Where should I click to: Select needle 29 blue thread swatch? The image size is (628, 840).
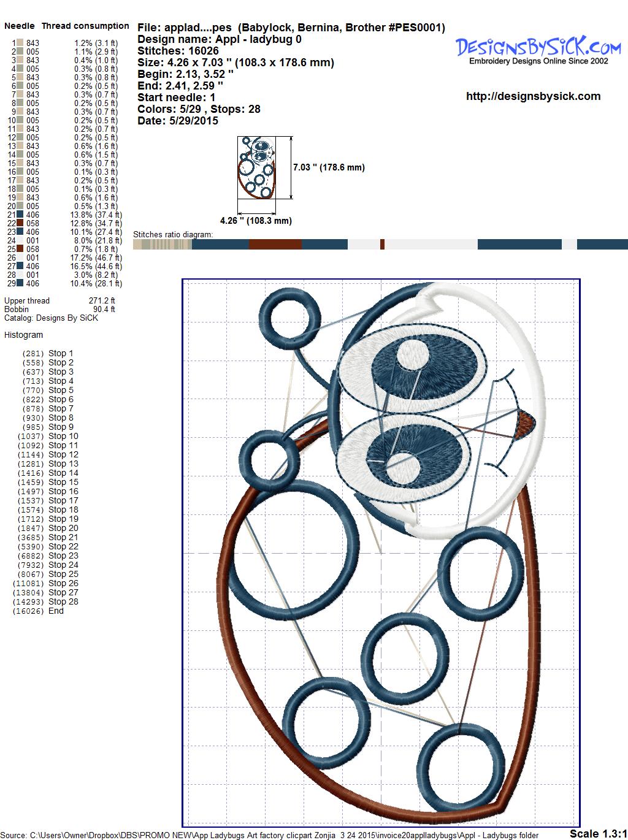point(20,283)
